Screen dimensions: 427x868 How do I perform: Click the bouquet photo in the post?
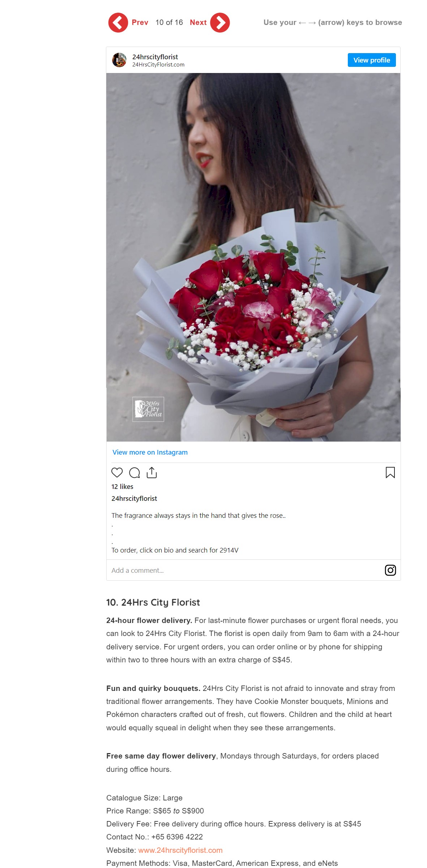click(x=253, y=257)
